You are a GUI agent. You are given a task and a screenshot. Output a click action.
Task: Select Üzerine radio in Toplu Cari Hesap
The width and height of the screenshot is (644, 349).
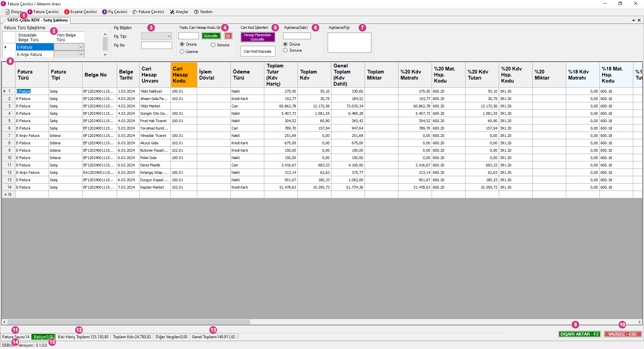(x=182, y=52)
